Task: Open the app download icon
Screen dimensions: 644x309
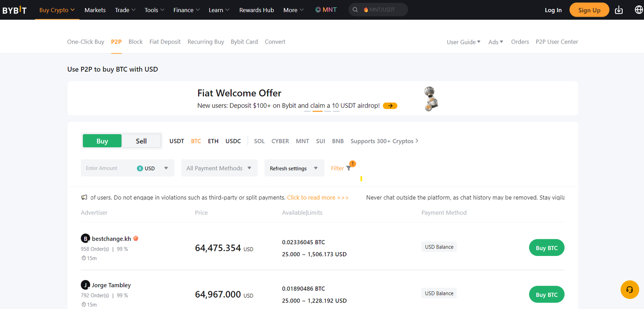Action: pos(619,10)
